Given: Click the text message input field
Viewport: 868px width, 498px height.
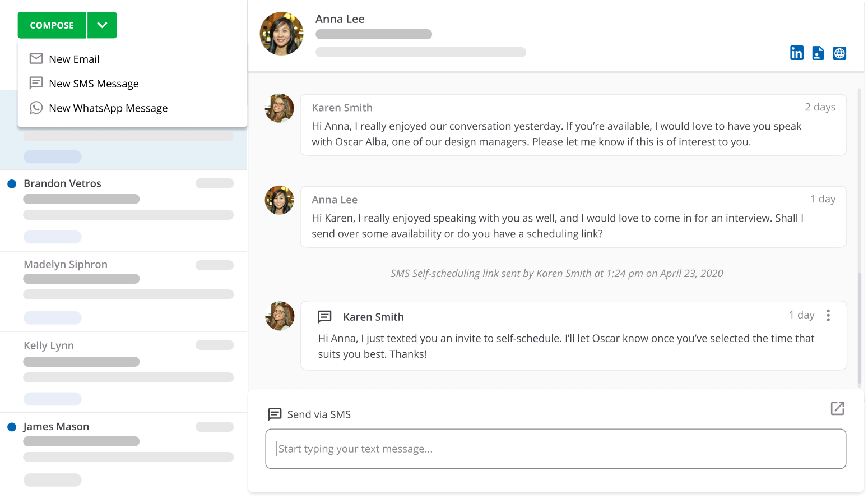Looking at the screenshot, I should [555, 449].
